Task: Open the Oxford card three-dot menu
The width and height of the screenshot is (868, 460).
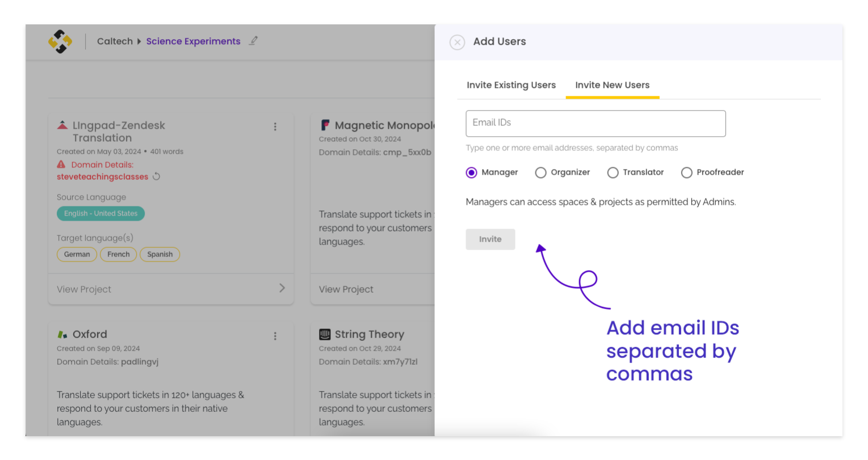Action: [x=275, y=336]
